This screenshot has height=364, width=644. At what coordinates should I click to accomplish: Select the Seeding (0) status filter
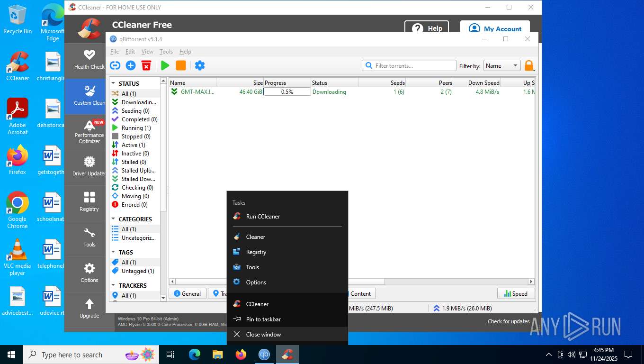(x=135, y=111)
